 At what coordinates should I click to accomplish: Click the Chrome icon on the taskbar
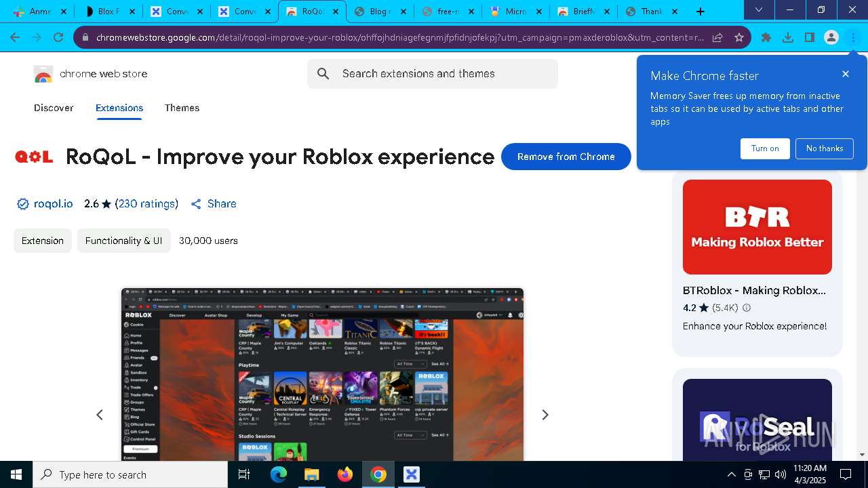coord(378,474)
